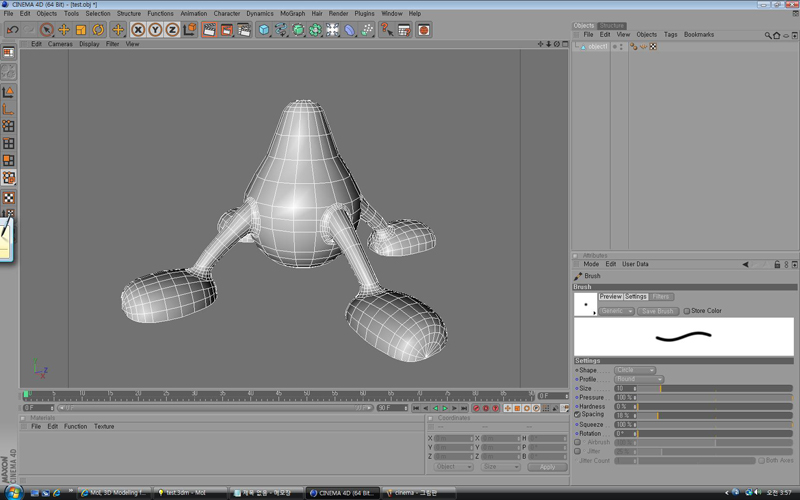This screenshot has height=500, width=800.
Task: Open the deformer objects icon
Action: pyautogui.click(x=349, y=30)
